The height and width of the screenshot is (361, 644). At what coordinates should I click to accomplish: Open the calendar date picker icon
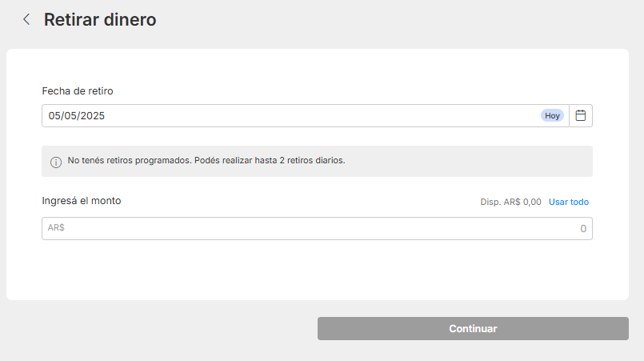(x=581, y=115)
